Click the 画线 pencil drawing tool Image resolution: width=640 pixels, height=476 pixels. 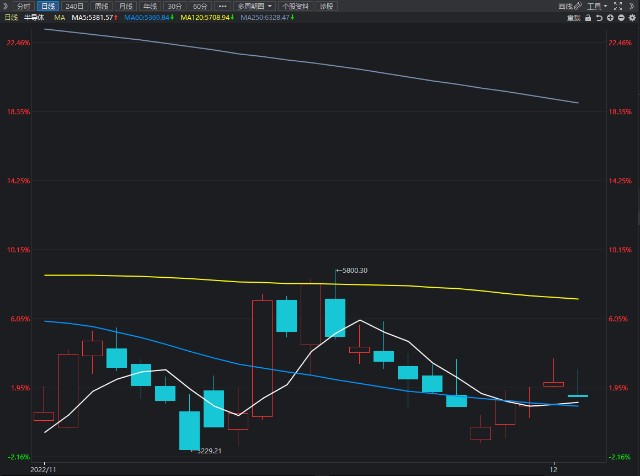pos(567,6)
